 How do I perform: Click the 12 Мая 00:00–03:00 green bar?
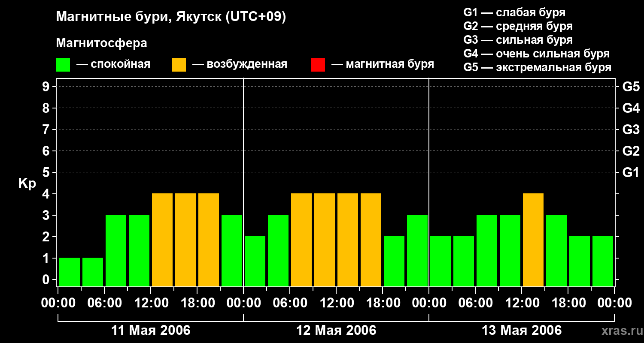point(255,261)
